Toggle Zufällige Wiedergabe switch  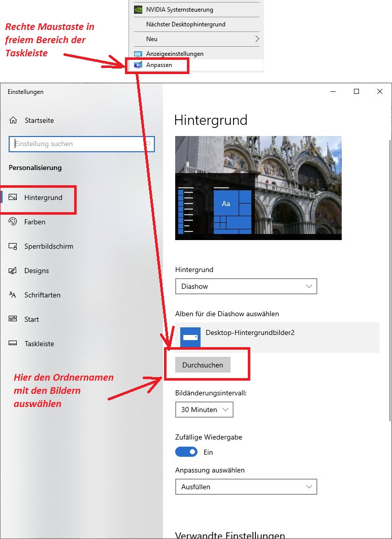click(x=186, y=452)
